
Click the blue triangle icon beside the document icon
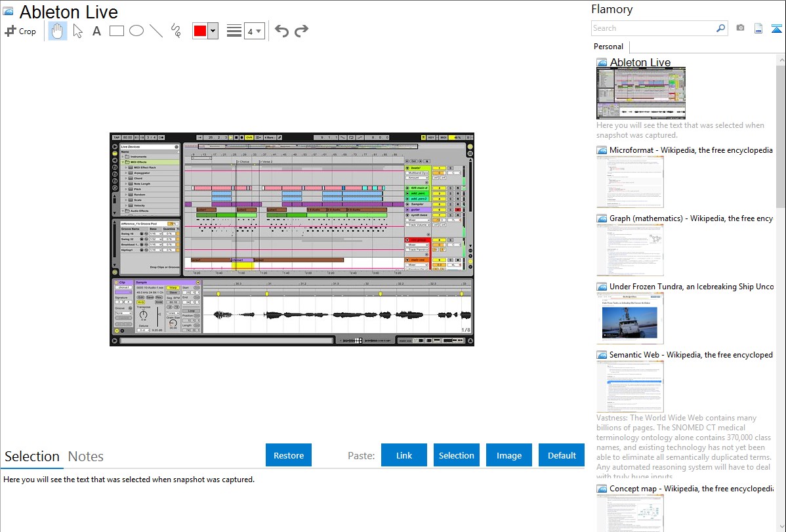pos(776,28)
